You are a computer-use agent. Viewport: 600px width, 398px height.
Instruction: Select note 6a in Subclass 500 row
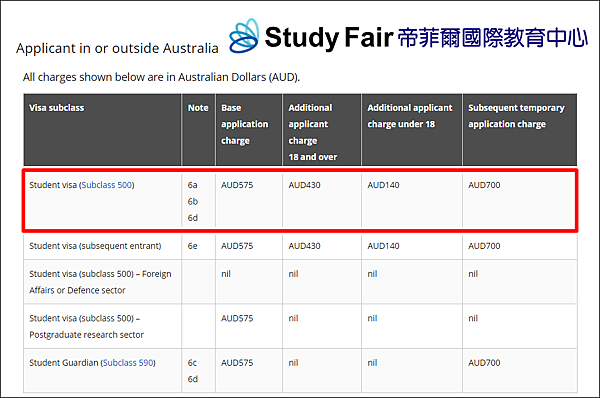[192, 185]
